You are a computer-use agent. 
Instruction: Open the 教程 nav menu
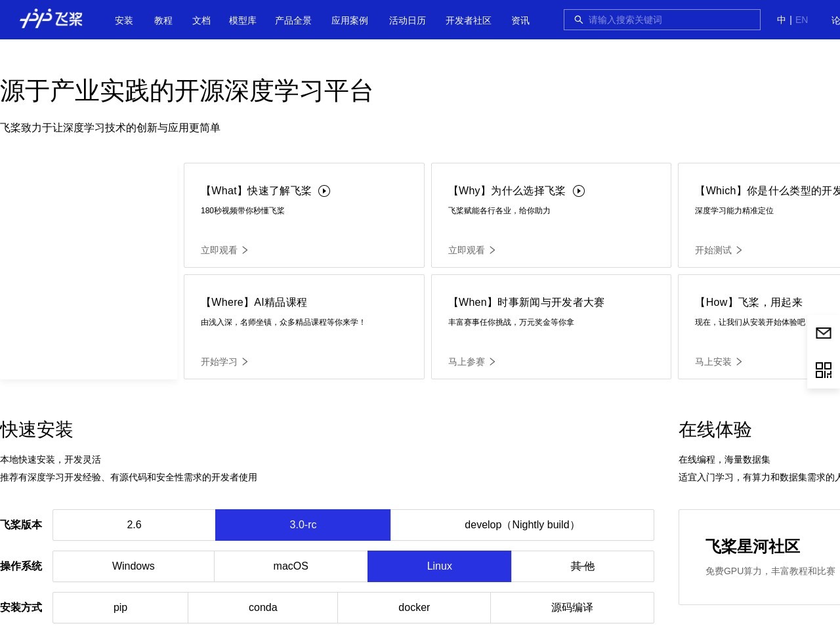click(163, 20)
